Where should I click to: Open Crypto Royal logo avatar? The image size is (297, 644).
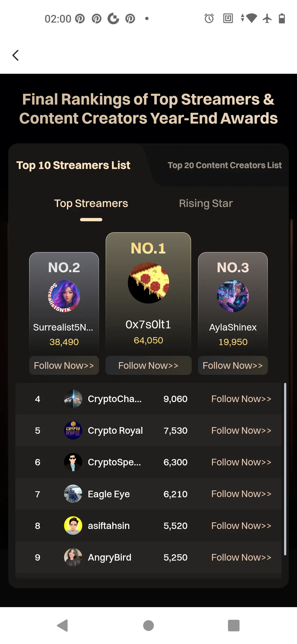(73, 430)
